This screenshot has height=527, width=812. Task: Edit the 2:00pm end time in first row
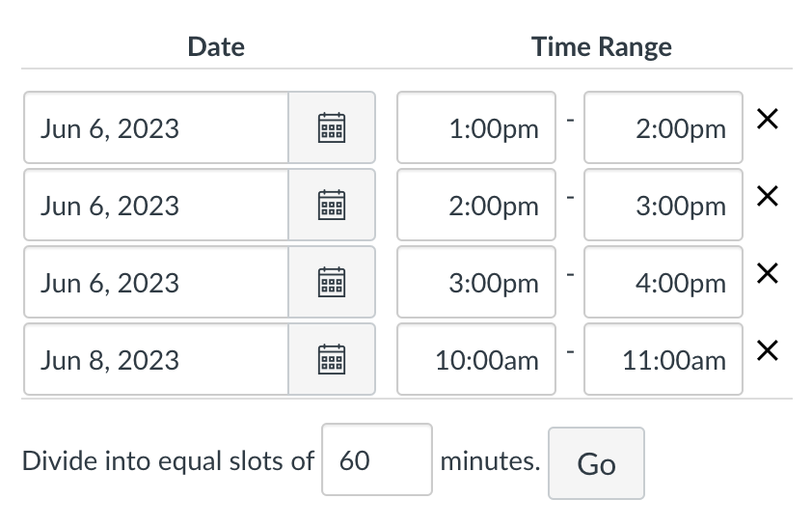click(x=663, y=127)
